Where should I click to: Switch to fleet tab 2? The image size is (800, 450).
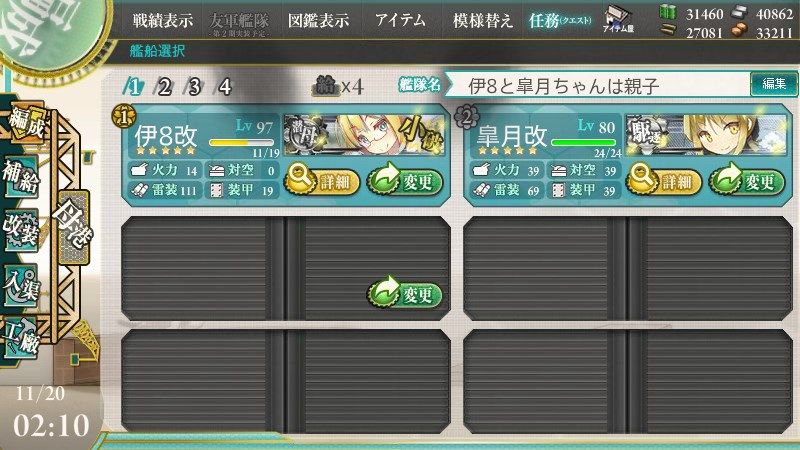tap(163, 86)
